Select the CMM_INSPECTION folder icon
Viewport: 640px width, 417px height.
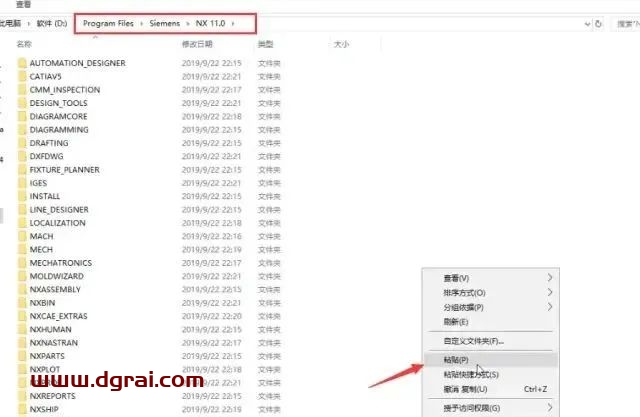pos(22,90)
